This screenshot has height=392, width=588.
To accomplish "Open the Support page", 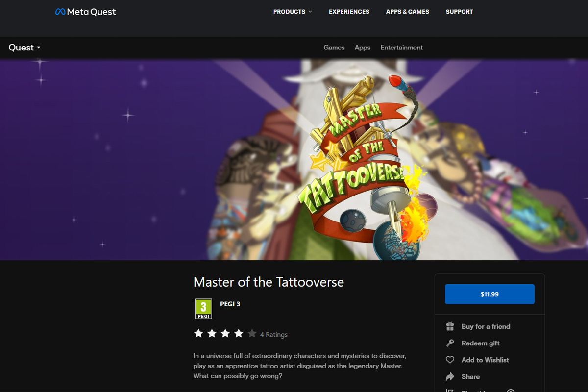I will [459, 12].
